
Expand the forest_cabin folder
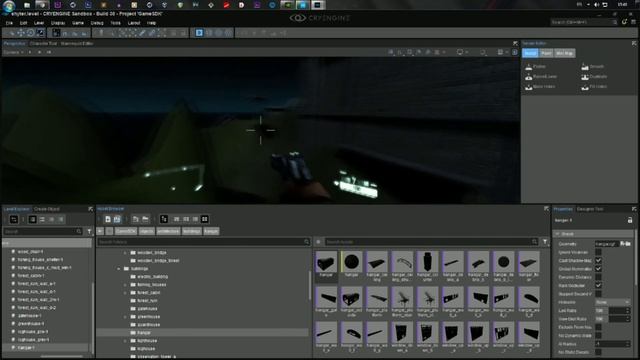click(x=125, y=293)
